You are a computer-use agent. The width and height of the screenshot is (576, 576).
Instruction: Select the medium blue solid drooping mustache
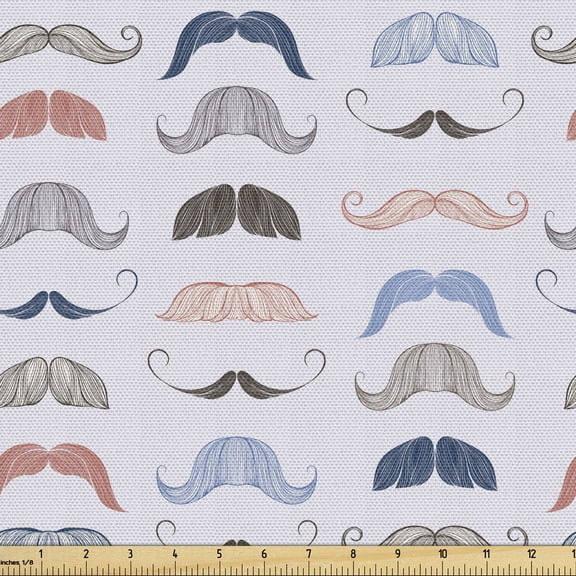(435, 303)
